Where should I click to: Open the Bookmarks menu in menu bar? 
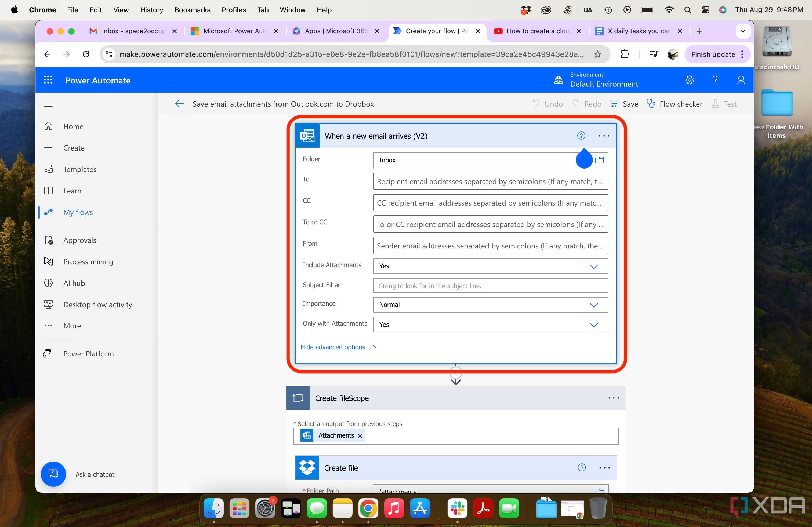pos(192,10)
